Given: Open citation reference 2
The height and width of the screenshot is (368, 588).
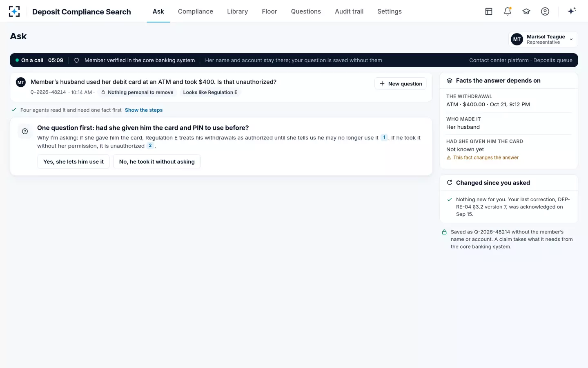Looking at the screenshot, I should (x=150, y=146).
